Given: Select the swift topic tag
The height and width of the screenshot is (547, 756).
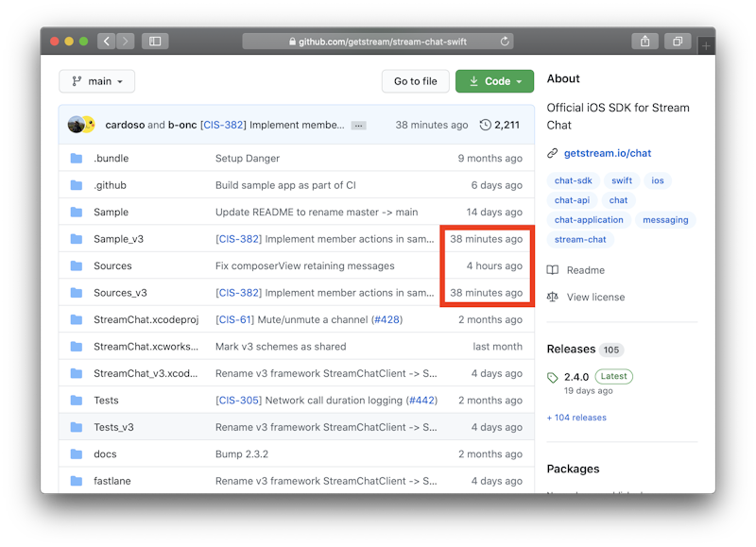Looking at the screenshot, I should [x=622, y=180].
